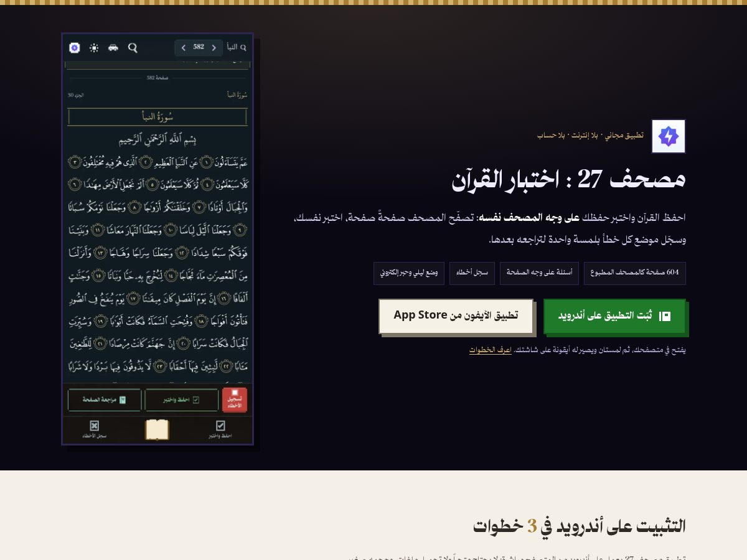Viewport: 747px width, 560px height.
Task: Open the book icon in the bottom bar
Action: (157, 430)
